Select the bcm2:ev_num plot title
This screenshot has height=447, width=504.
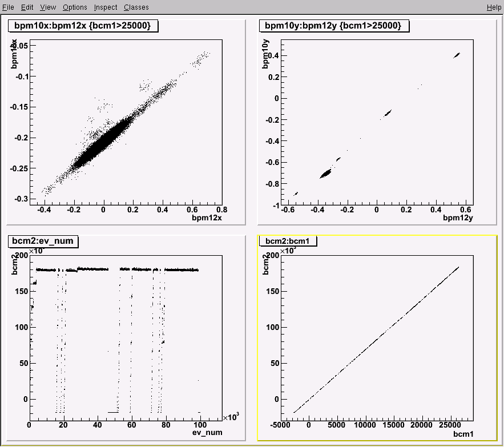click(x=43, y=241)
